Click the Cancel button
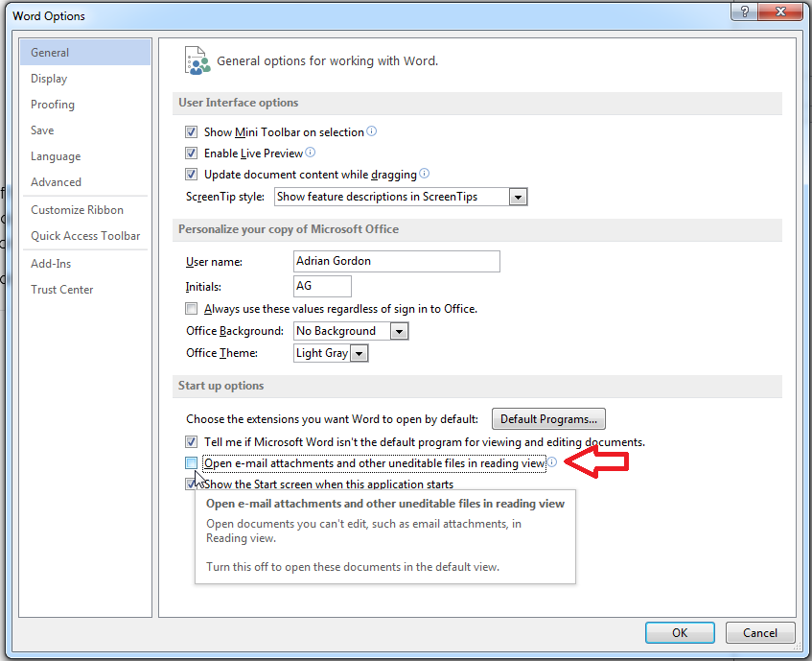 point(759,632)
